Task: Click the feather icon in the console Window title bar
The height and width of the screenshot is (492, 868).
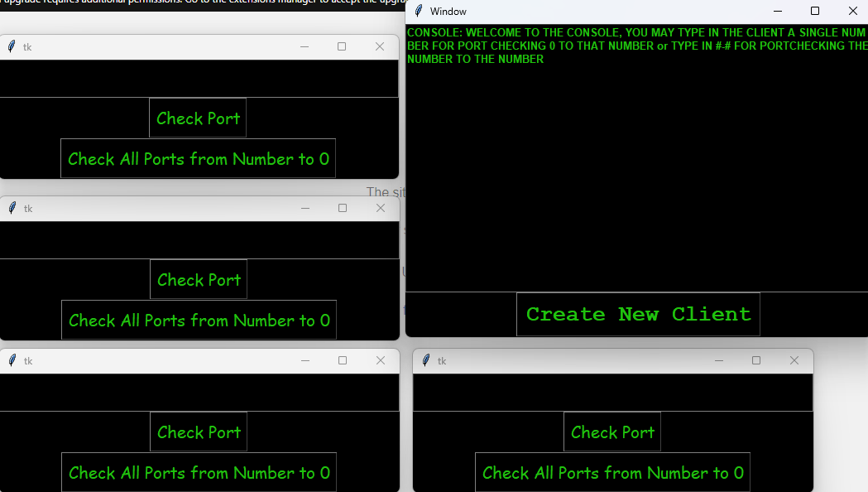Action: (419, 11)
